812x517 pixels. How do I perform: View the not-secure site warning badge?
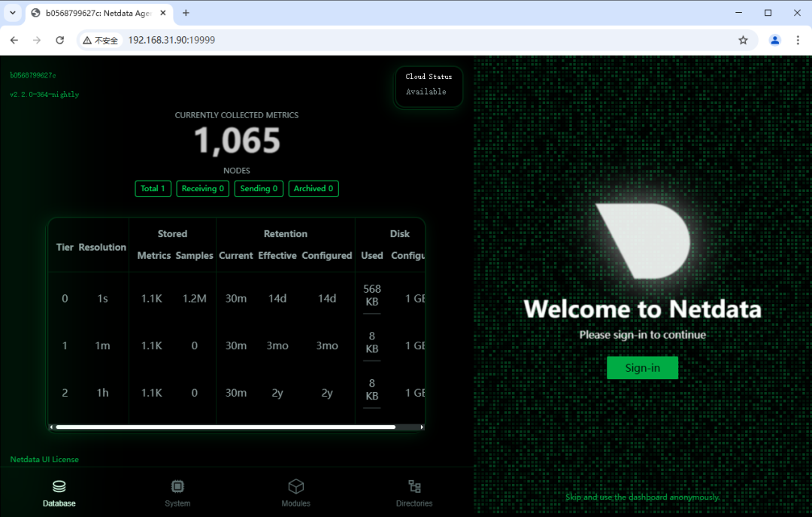tap(101, 40)
